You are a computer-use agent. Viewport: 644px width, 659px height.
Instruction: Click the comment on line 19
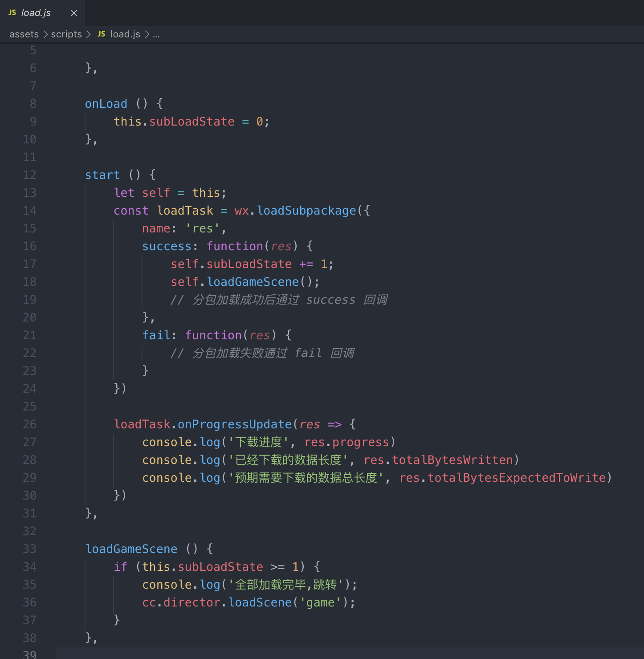click(x=279, y=300)
